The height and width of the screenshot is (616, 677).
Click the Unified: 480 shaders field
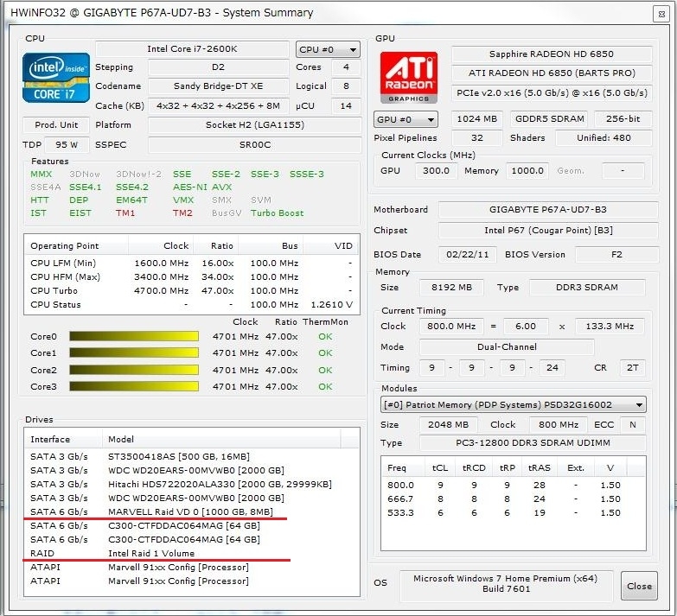coord(604,138)
